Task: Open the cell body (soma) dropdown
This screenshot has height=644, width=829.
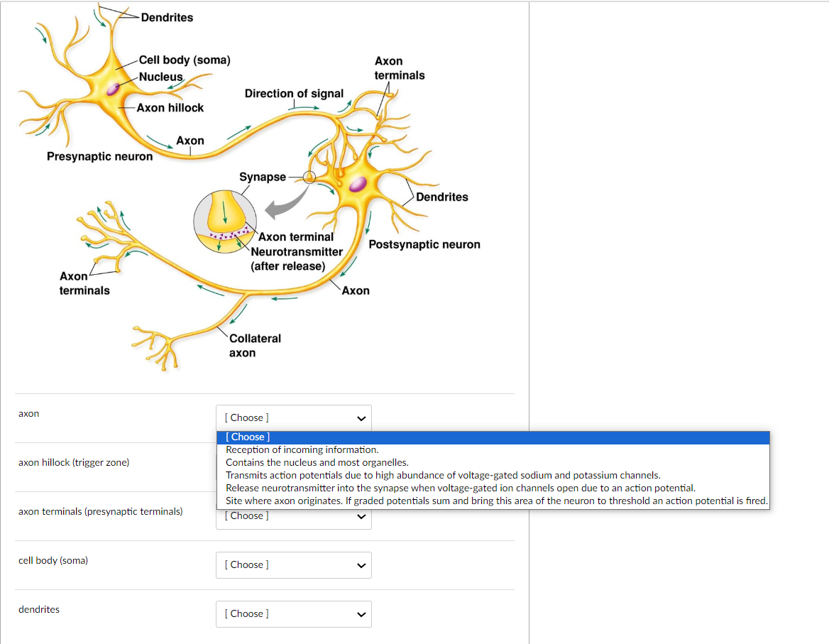Action: [x=293, y=564]
